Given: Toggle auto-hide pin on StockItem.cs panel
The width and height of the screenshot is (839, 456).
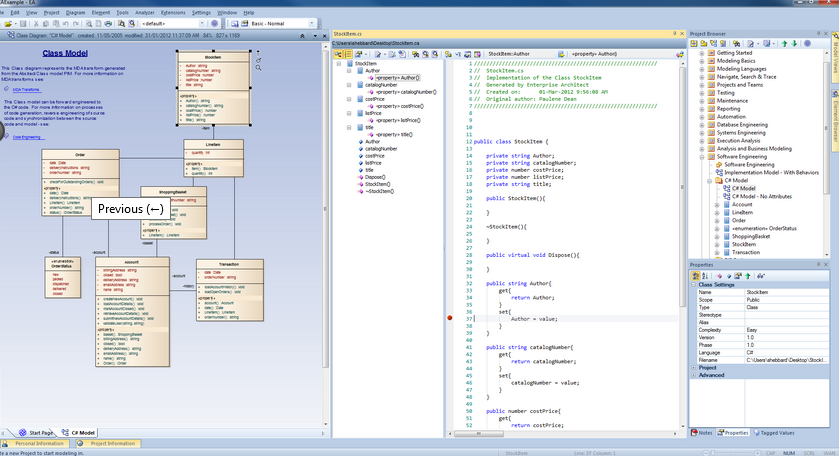Looking at the screenshot, I should 674,34.
